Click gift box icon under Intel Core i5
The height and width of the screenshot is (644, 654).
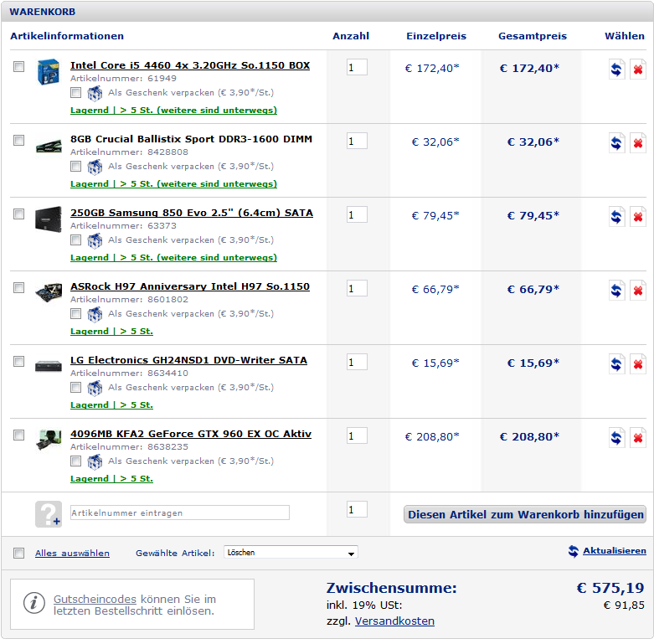(95, 94)
